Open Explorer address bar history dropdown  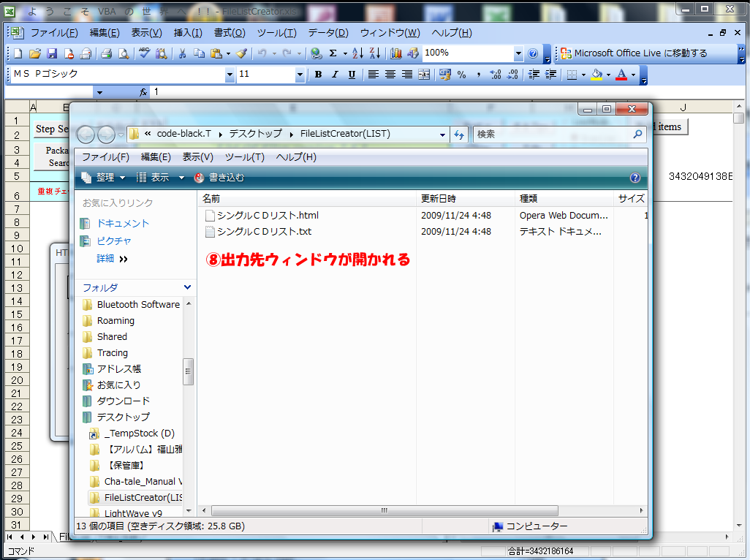coord(442,135)
